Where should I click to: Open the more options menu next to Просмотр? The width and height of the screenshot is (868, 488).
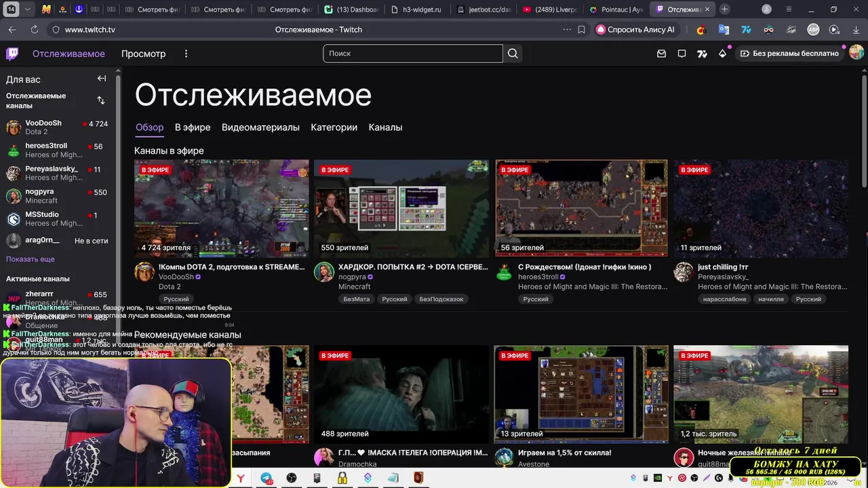186,54
